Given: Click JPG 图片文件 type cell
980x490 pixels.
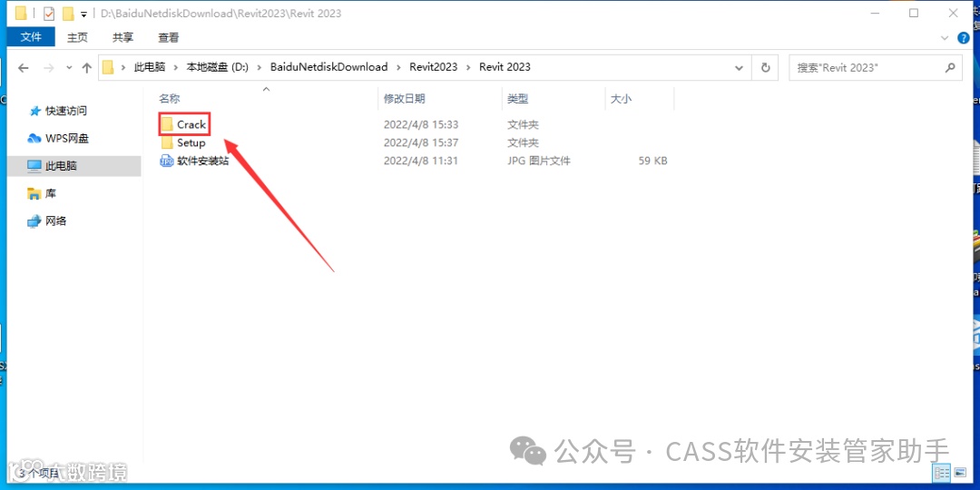Looking at the screenshot, I should (x=539, y=162).
